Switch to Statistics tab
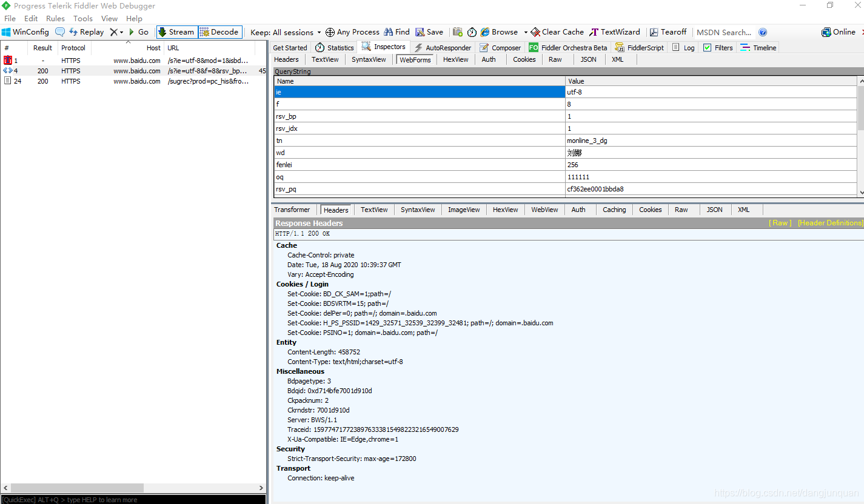 click(x=335, y=48)
